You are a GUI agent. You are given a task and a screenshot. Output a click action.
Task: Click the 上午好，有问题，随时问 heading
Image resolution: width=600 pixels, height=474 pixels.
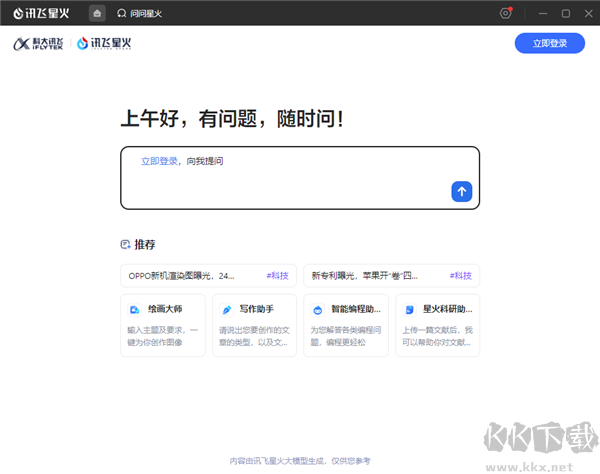232,118
